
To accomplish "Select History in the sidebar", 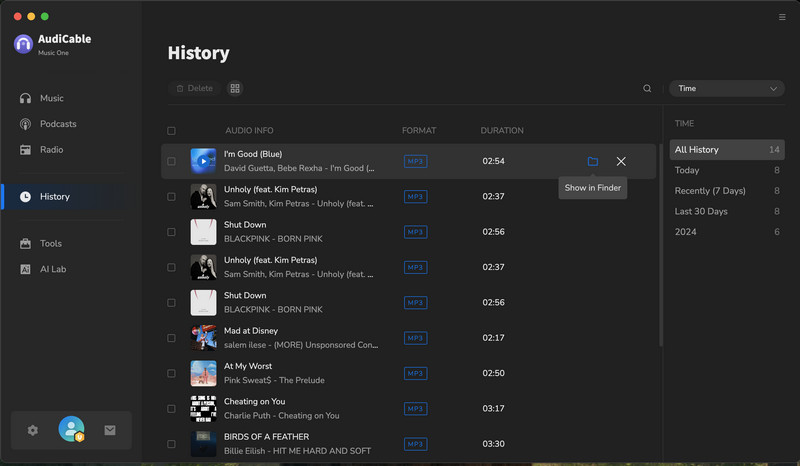I will coord(64,197).
